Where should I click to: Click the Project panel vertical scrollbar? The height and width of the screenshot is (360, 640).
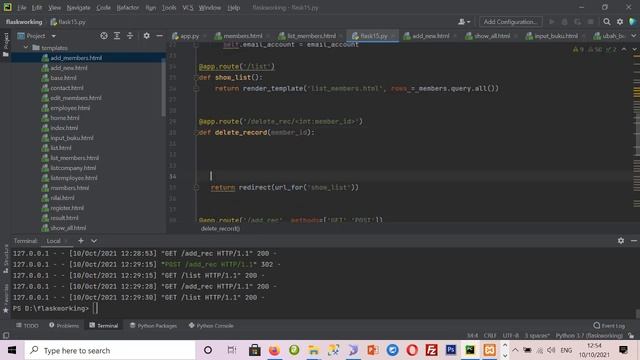163,88
